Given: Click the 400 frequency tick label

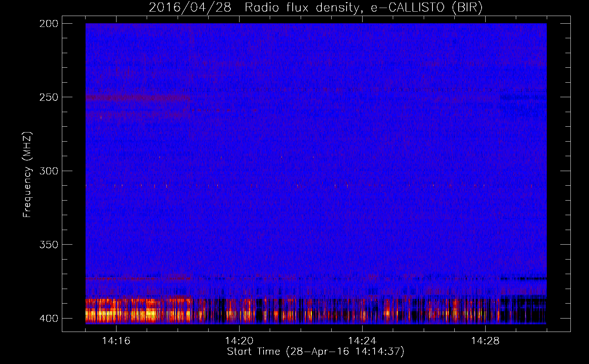Looking at the screenshot, I should (x=49, y=318).
